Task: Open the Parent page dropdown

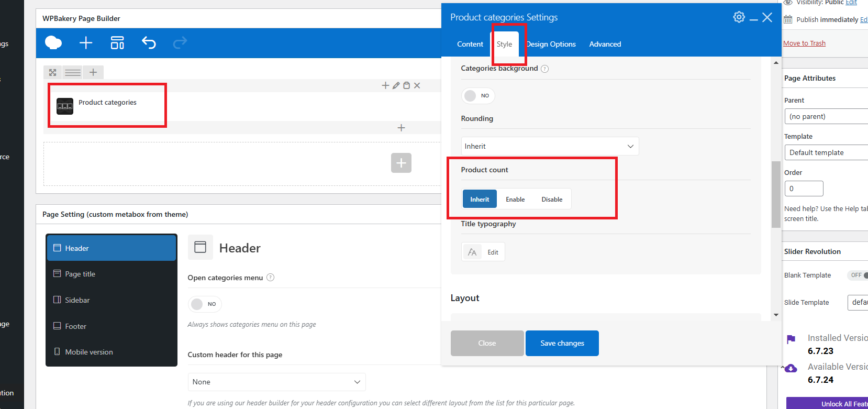Action: 826,116
